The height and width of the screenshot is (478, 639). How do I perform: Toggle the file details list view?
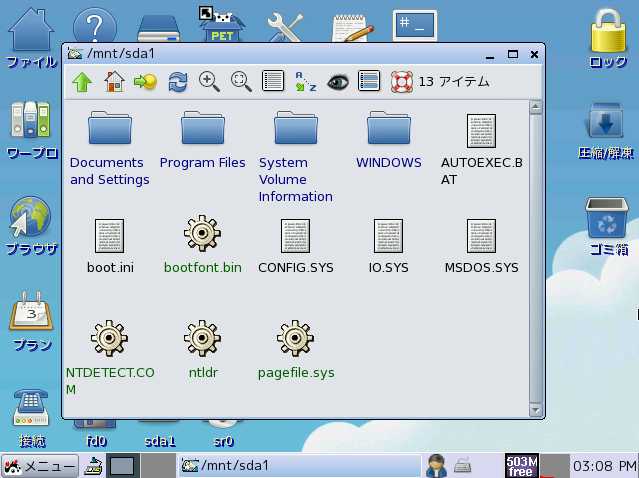click(x=273, y=82)
